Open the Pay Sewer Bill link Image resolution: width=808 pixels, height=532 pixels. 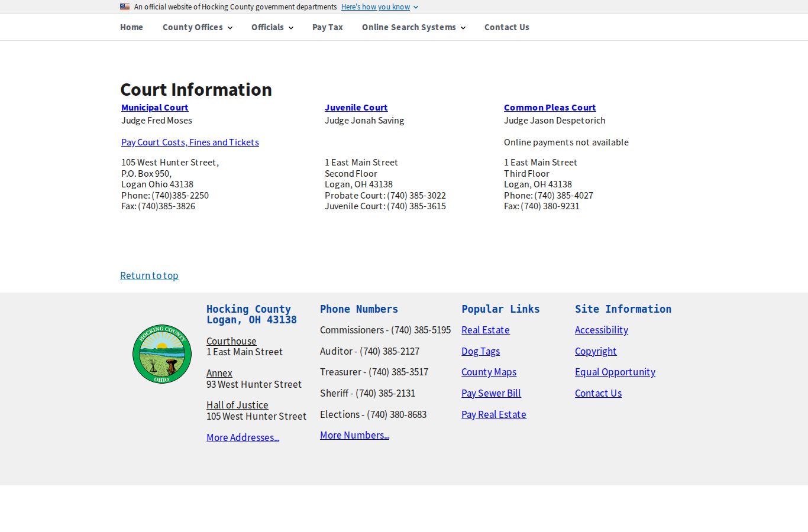(492, 393)
